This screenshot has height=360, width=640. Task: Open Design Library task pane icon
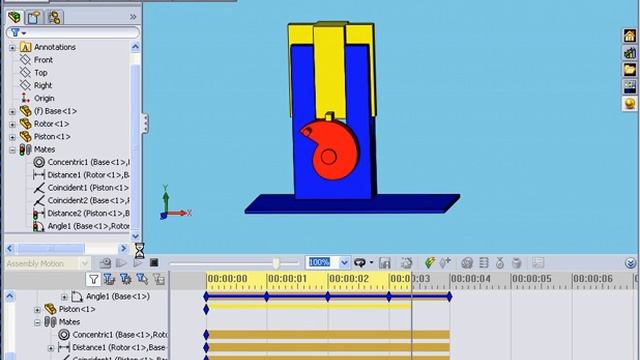(x=630, y=53)
